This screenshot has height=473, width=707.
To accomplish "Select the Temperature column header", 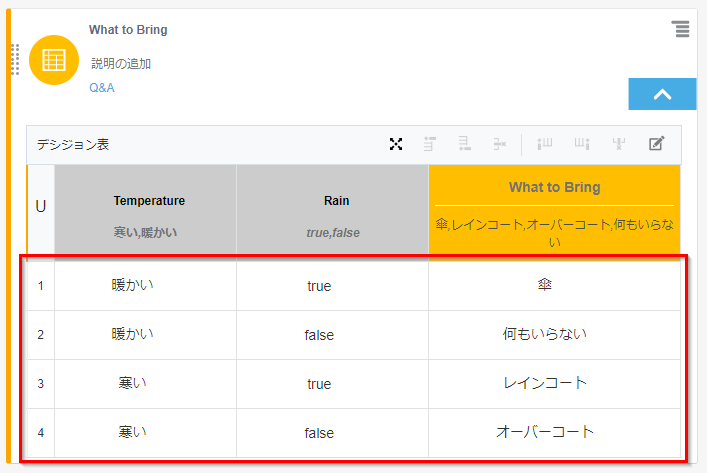I will tap(149, 201).
